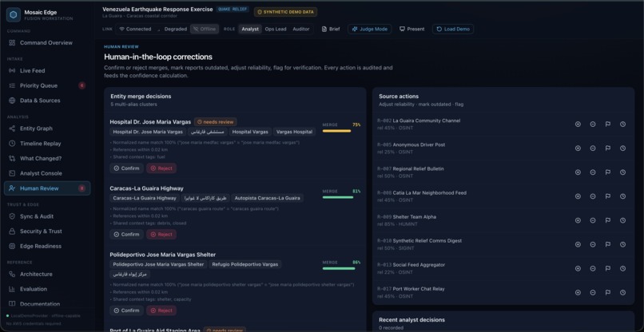Switch role to Auditor
The image size is (644, 332).
301,30
